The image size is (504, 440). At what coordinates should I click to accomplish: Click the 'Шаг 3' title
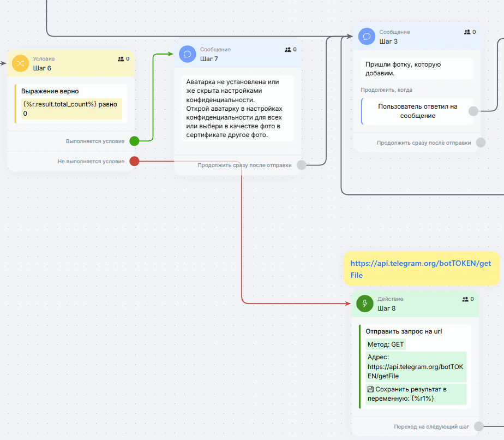[x=388, y=41]
